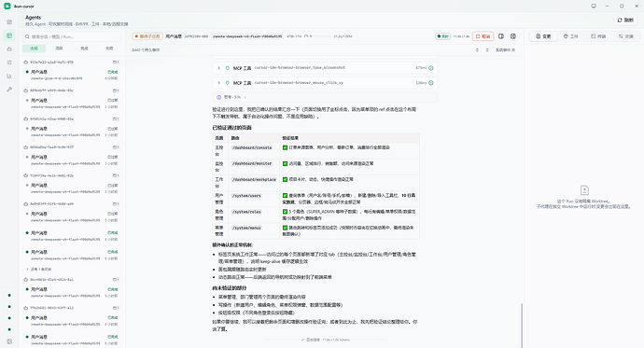The height and width of the screenshot is (348, 644).
Task: Click the expand-all arrows icon in event toolbar
Action: coord(477,50)
